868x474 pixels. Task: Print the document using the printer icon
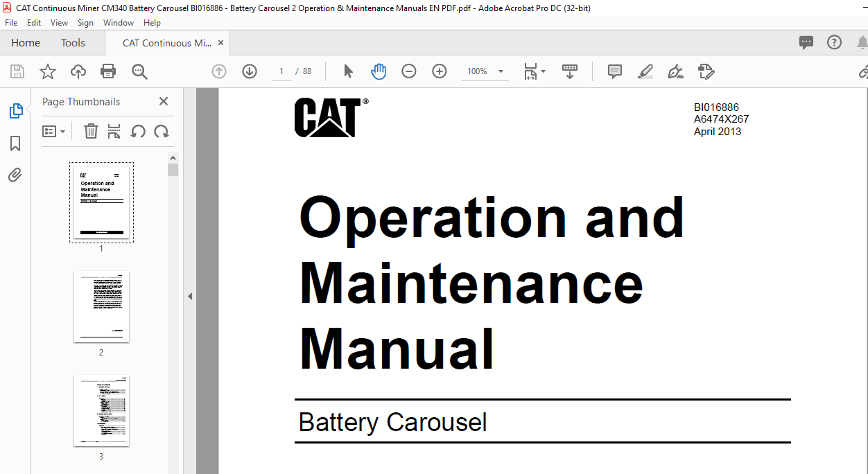tap(108, 71)
